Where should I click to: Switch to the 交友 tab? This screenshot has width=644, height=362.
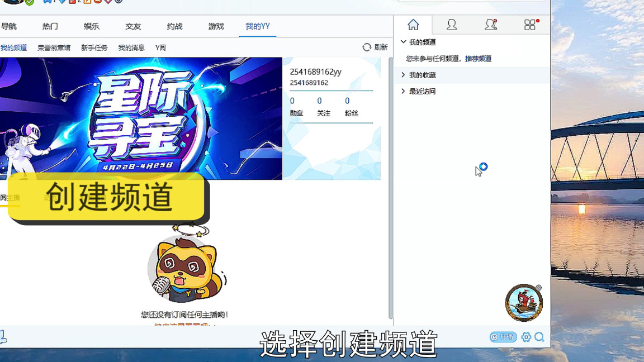133,26
